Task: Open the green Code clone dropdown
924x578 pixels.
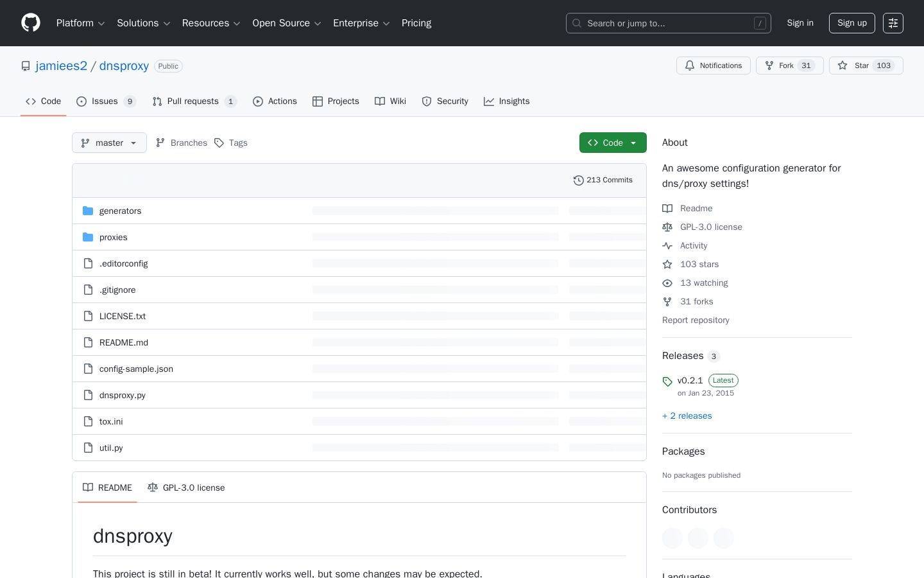Action: 613,143
